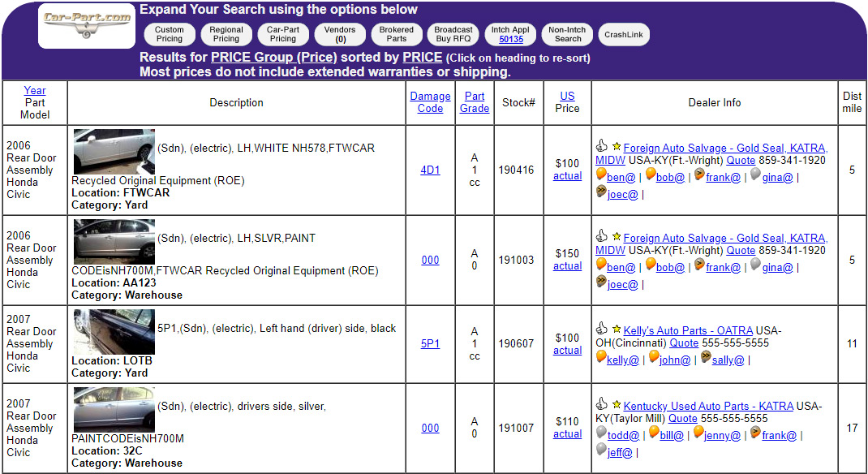The width and height of the screenshot is (868, 474).
Task: Click the actual price link under $110
Action: [567, 434]
